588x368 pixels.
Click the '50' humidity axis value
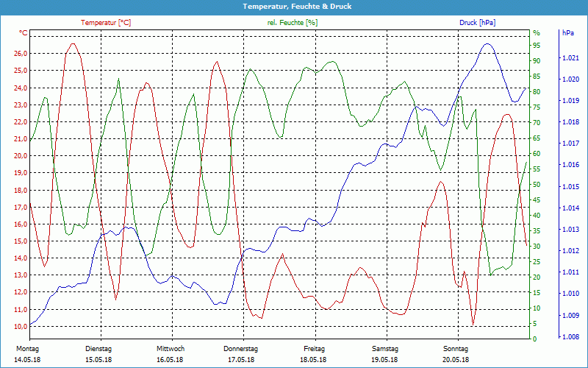537,185
